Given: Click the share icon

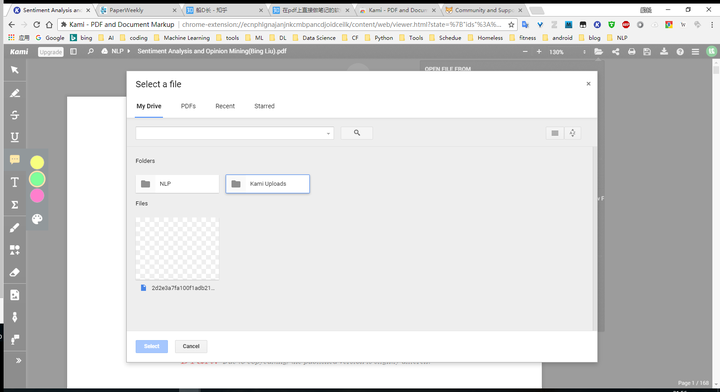Looking at the screenshot, I should click(615, 51).
